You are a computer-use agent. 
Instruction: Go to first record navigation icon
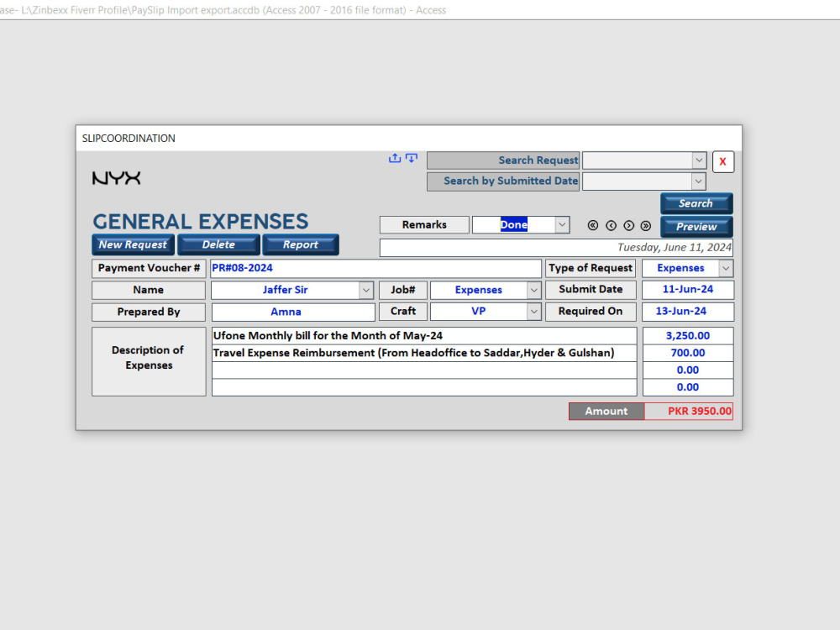click(592, 225)
